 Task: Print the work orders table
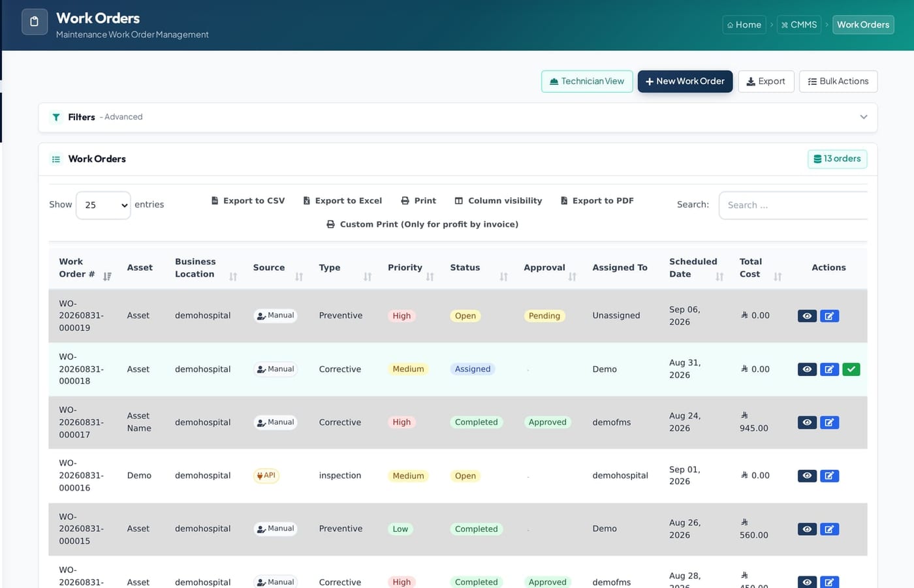click(x=418, y=201)
